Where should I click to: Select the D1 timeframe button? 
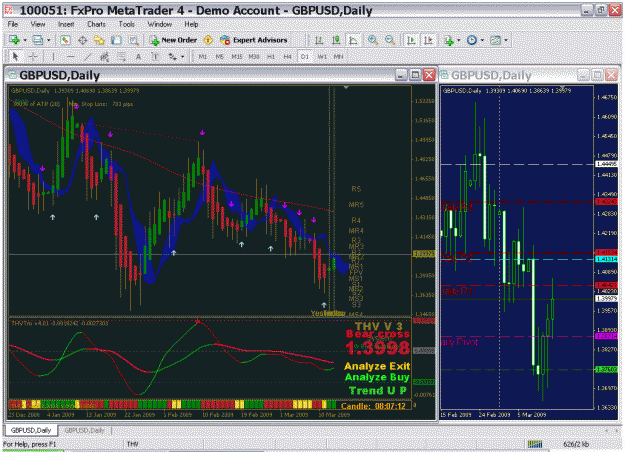[x=305, y=57]
